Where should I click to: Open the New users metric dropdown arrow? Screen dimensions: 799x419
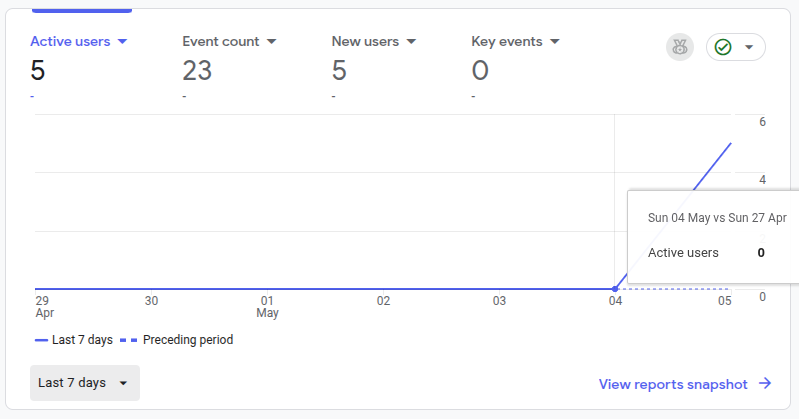click(x=411, y=41)
